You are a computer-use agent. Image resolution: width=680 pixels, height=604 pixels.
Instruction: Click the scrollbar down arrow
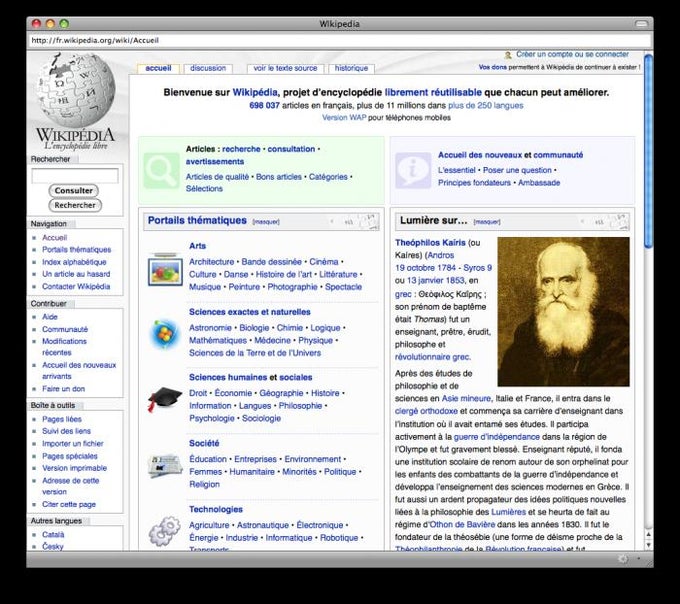point(648,545)
